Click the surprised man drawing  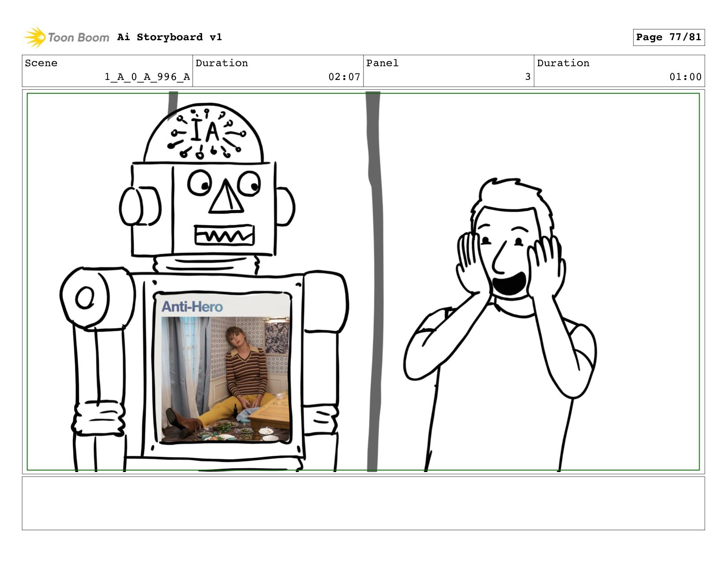[501, 325]
